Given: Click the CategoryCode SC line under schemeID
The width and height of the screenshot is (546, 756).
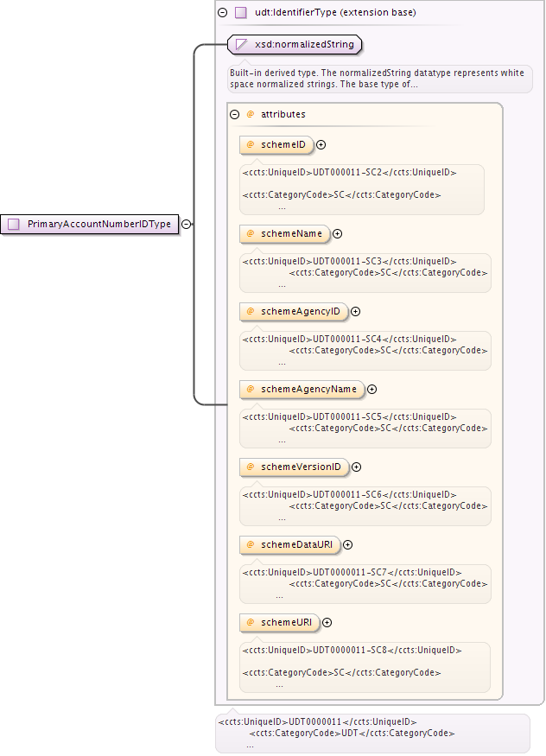Looking at the screenshot, I should coord(341,195).
